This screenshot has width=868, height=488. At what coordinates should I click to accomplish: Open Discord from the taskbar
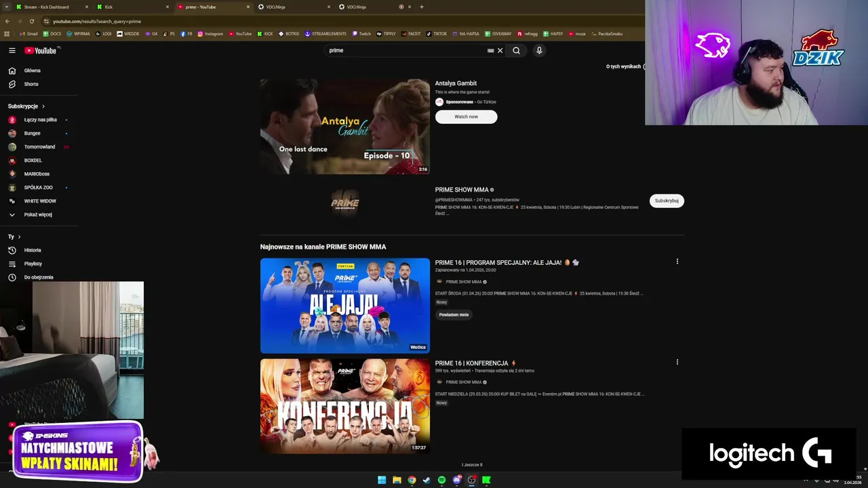[x=456, y=480]
